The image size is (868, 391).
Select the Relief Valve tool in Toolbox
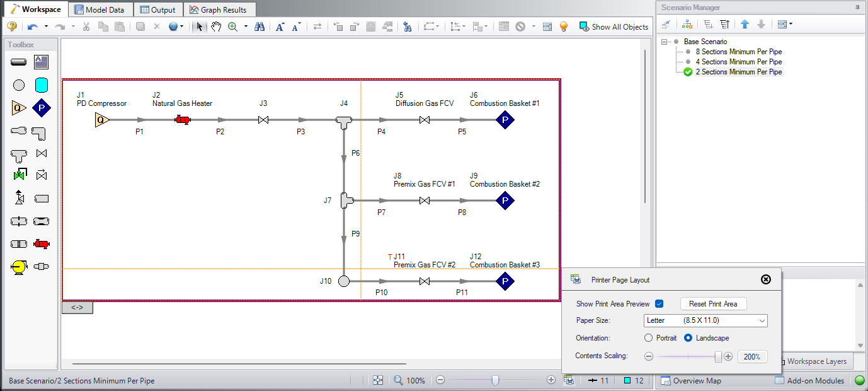point(19,197)
